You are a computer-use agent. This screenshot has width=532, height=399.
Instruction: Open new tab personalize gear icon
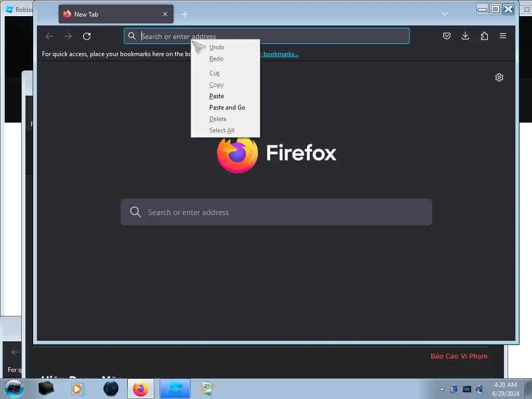499,78
